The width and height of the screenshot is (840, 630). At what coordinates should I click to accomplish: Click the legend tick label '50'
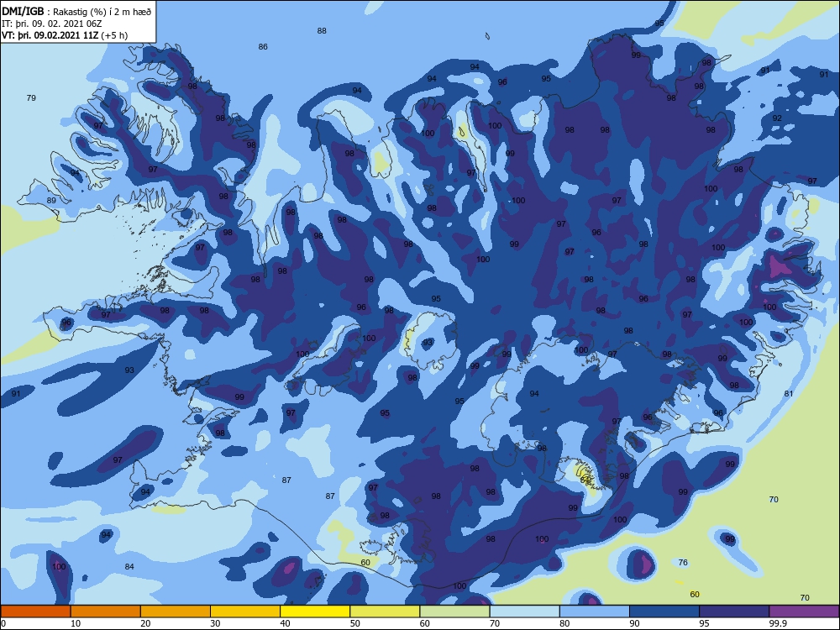[x=355, y=623]
